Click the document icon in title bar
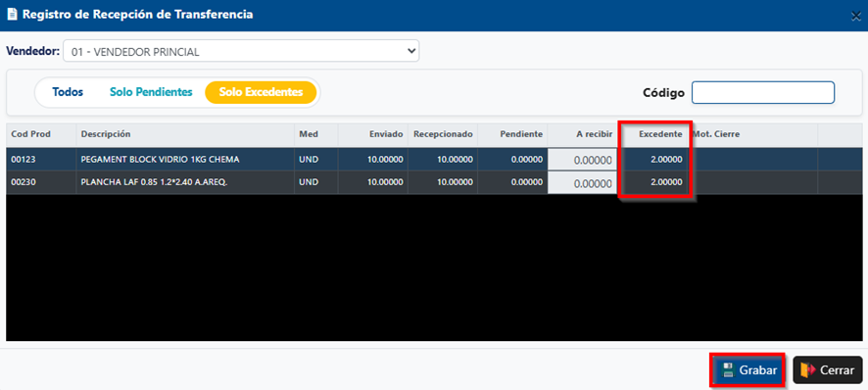 [12, 15]
